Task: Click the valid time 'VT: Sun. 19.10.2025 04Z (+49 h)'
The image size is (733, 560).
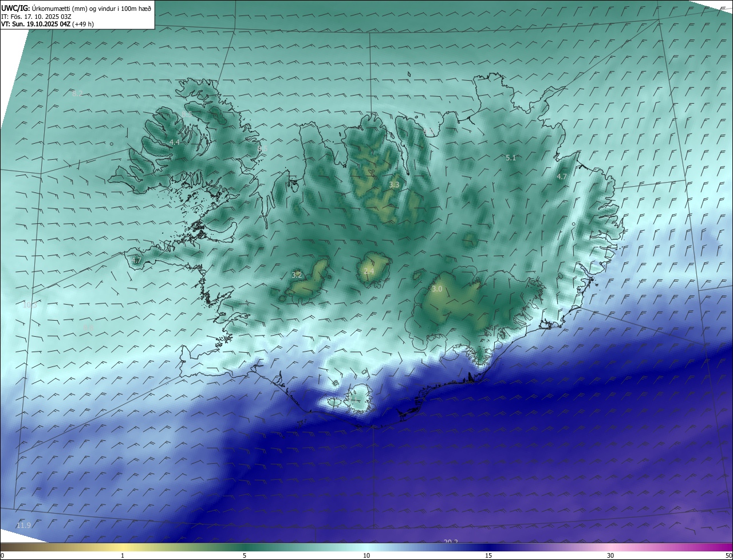Action: [48, 24]
